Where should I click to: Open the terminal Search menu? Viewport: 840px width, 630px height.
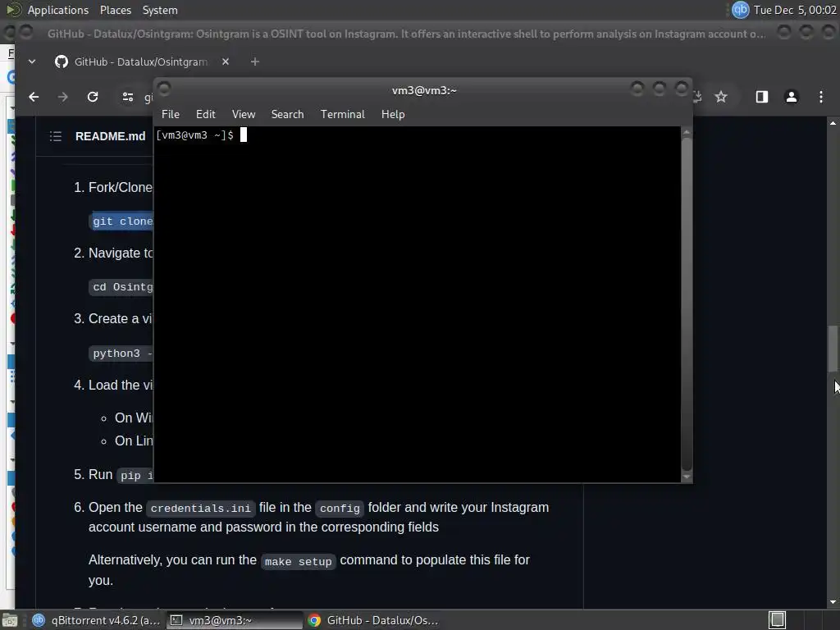(287, 114)
